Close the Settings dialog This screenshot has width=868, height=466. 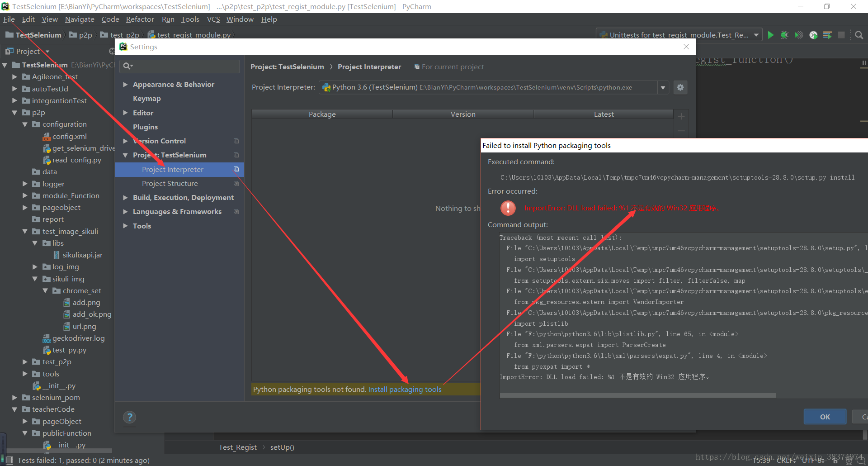pos(686,47)
